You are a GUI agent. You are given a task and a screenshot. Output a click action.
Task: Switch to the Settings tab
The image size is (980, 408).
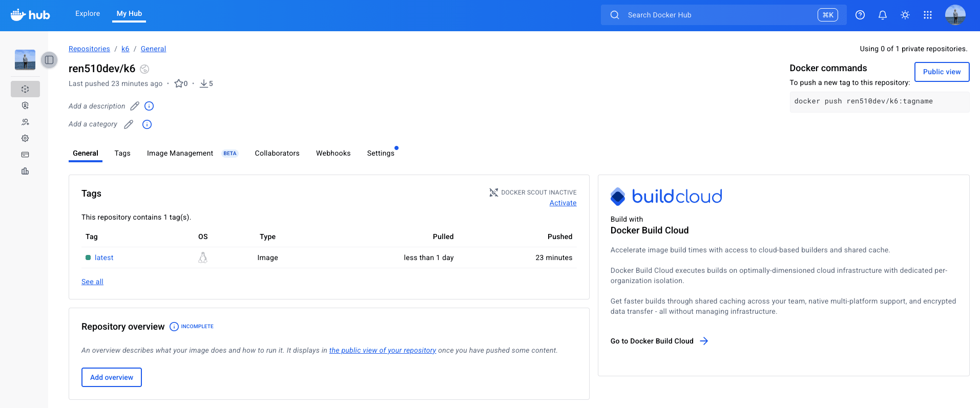point(381,153)
